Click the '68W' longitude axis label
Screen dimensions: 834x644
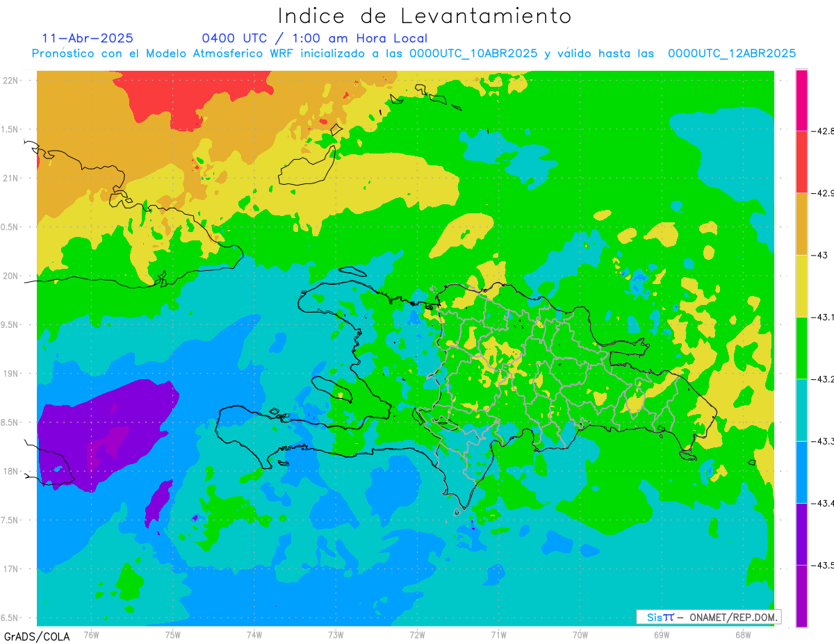pos(743,634)
